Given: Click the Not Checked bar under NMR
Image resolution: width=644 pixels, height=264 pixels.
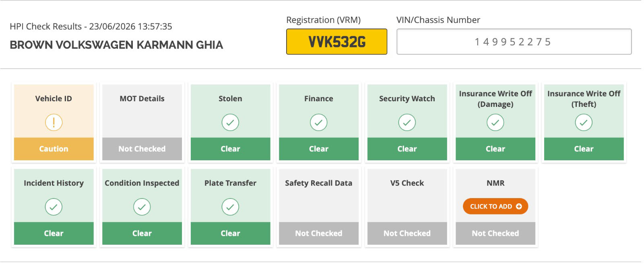Looking at the screenshot, I should pos(495,233).
